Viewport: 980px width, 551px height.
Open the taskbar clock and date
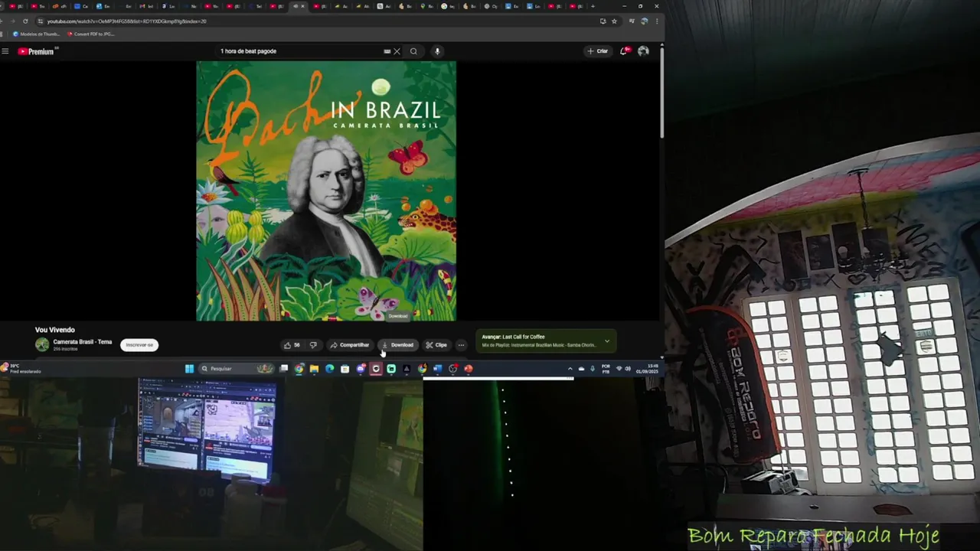(648, 369)
